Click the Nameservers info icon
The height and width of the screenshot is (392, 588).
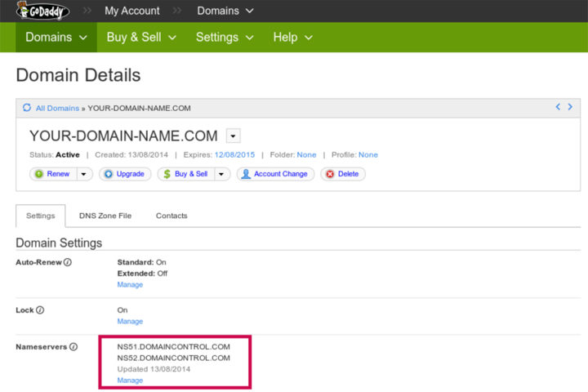click(x=73, y=347)
